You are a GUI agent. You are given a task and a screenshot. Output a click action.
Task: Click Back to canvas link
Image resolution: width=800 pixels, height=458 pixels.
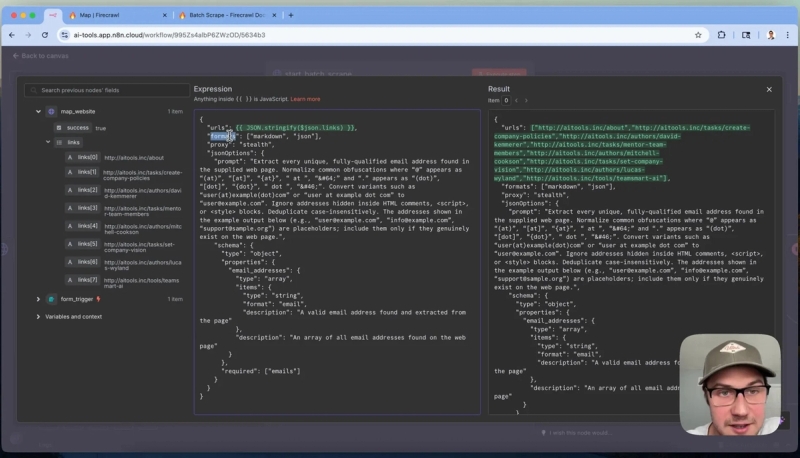[x=40, y=56]
